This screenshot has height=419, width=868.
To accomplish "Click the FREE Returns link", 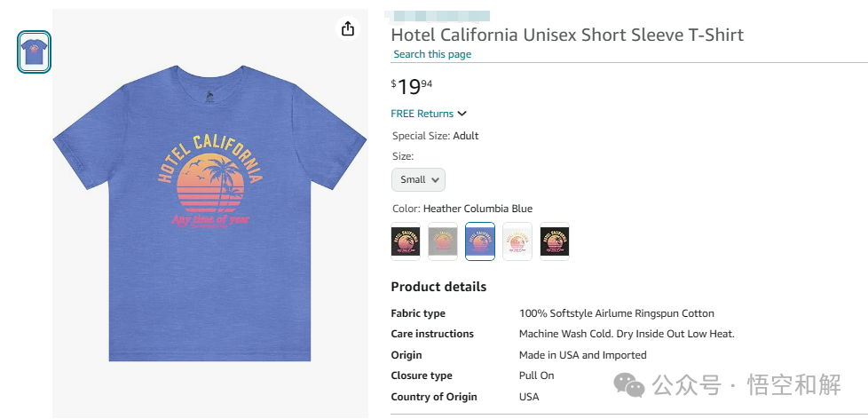I will tap(422, 114).
